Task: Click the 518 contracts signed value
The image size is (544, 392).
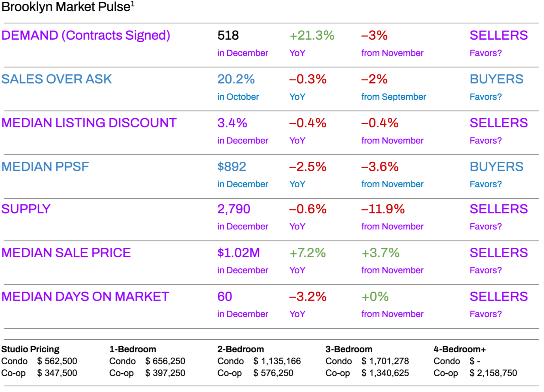Action: click(x=228, y=36)
